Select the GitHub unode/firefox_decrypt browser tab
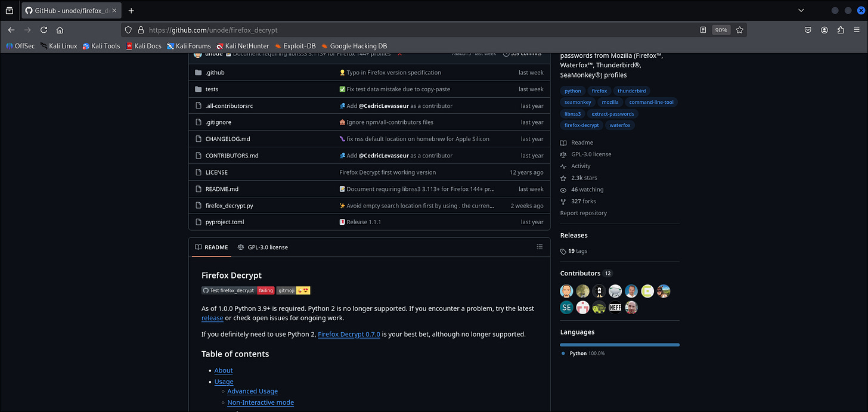The width and height of the screenshot is (868, 412). (70, 11)
